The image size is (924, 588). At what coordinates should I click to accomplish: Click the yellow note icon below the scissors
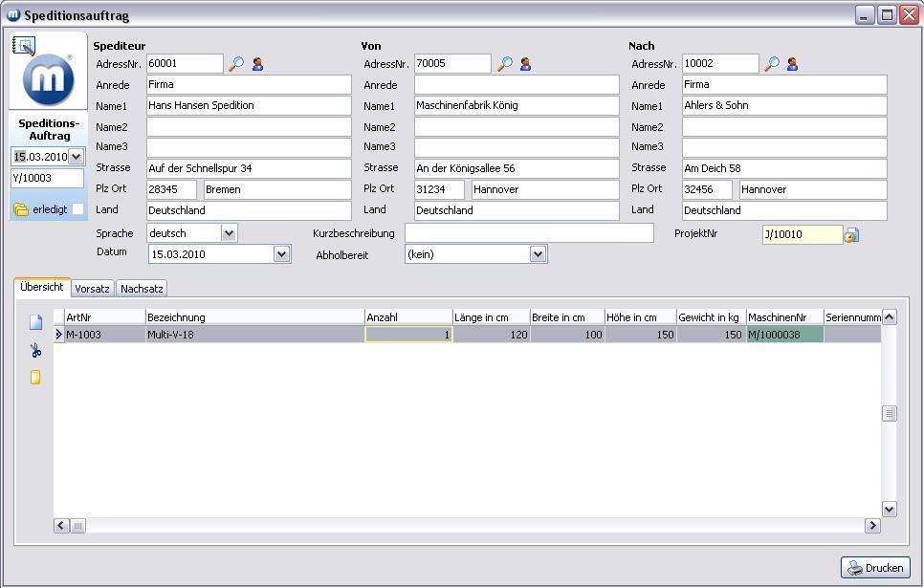click(x=35, y=378)
